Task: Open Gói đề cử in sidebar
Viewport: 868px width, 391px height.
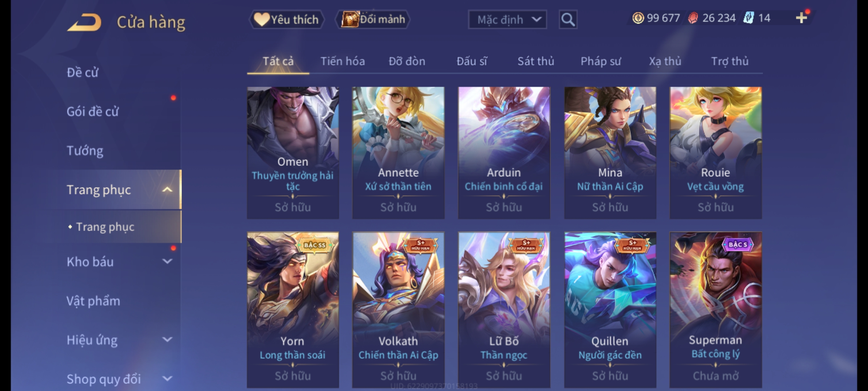Action: coord(93,112)
